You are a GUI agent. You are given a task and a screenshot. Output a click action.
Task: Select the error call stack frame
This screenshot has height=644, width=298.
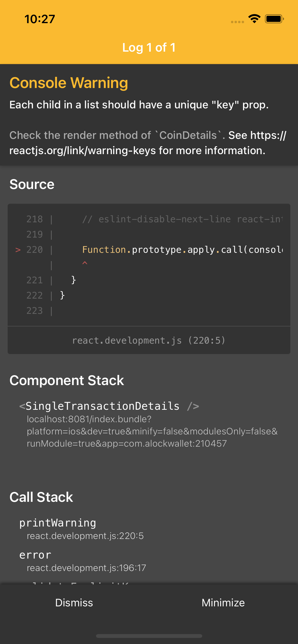(83, 561)
